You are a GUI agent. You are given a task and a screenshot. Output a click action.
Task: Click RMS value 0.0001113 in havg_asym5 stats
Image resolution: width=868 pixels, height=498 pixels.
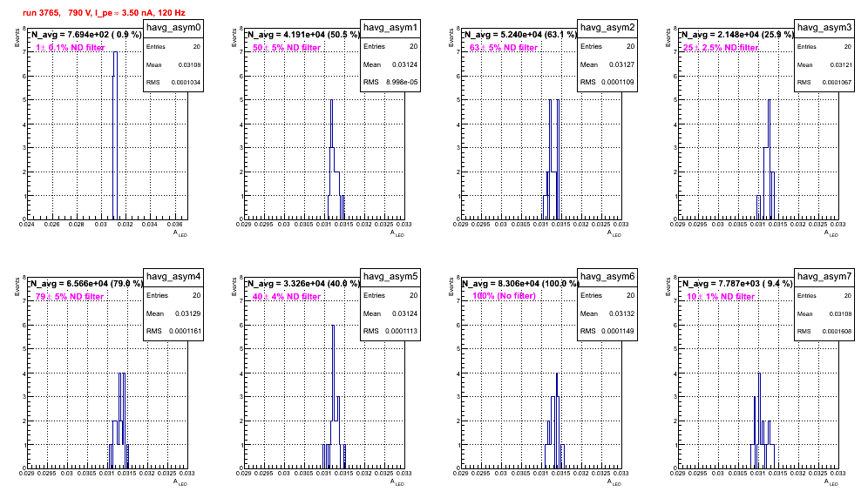(402, 331)
